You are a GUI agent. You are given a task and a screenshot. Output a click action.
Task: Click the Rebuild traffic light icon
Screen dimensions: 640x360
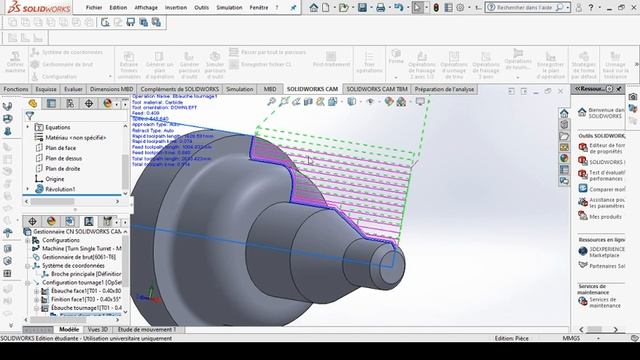436,7
